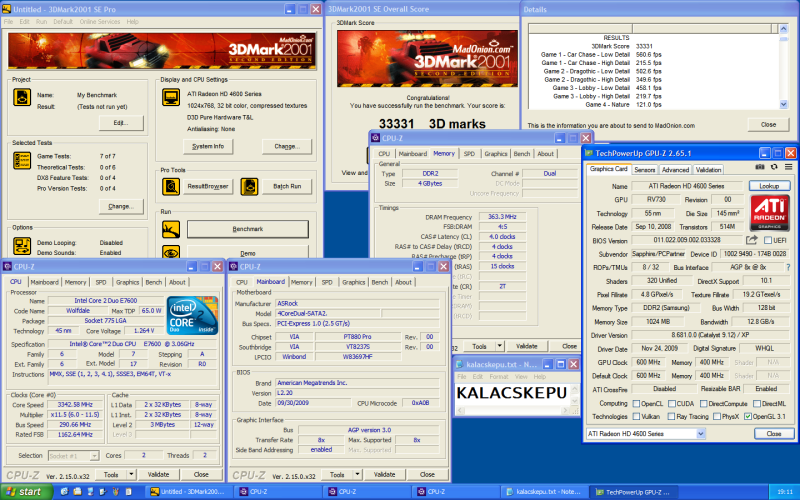Click the ResultBrowser magnifier icon
The image size is (800, 500).
[x=171, y=187]
